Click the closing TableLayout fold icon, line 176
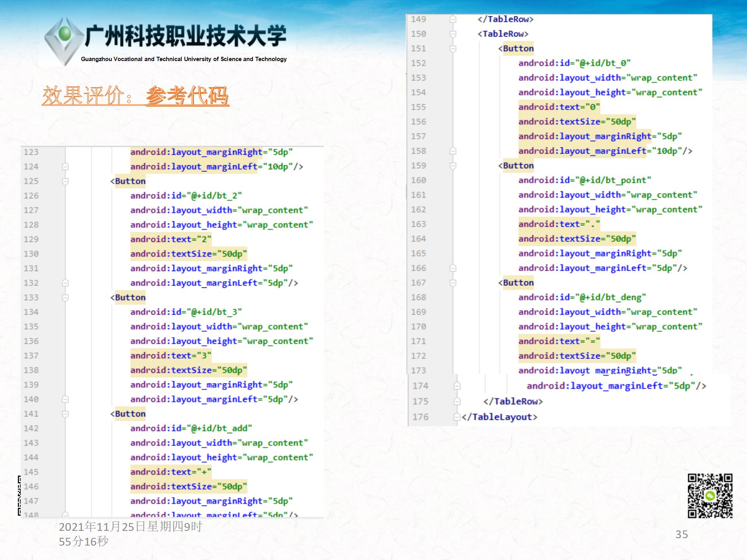Viewport: 747px width, 560px height. coord(457,417)
